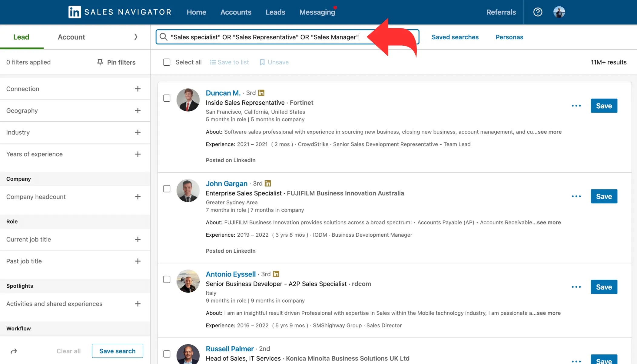637x364 pixels.
Task: Expand the Company headcount filter section
Action: [x=138, y=197]
